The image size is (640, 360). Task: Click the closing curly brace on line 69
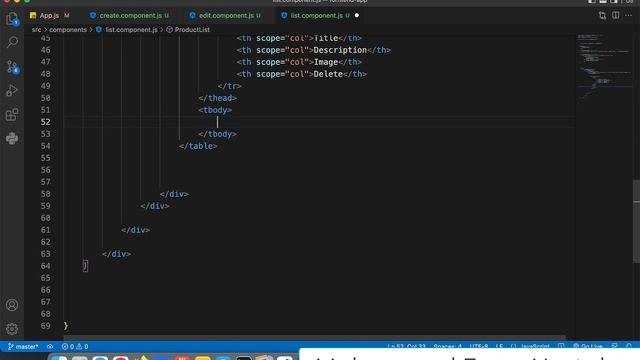(x=66, y=326)
